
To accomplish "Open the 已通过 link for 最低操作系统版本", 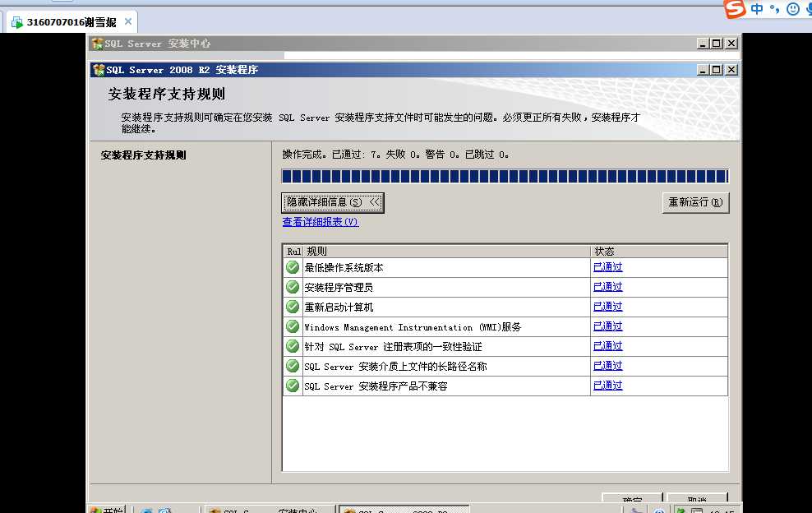I will (607, 267).
